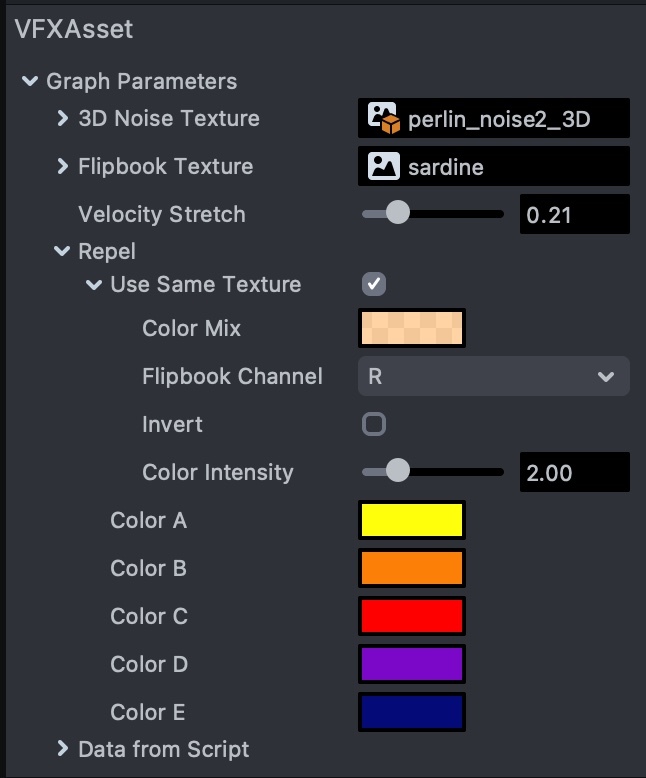Viewport: 646px width, 778px height.
Task: Expand the 3D Noise Texture property
Action: (x=63, y=119)
